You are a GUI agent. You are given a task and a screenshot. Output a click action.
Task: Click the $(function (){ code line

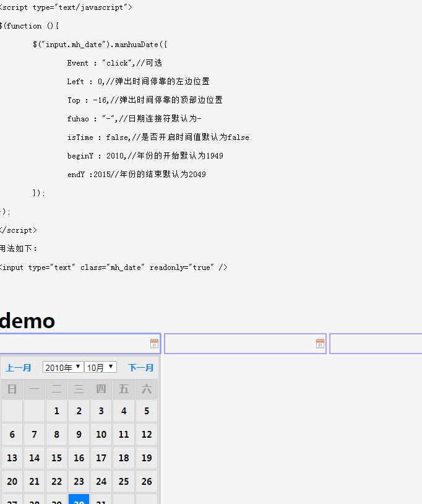(30, 26)
